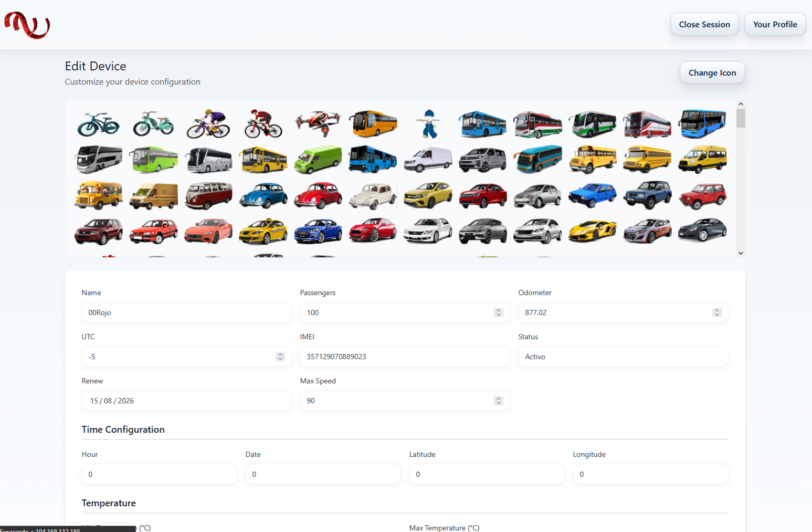Viewport: 812px width, 532px height.
Task: Focus the Latitude input field
Action: pyautogui.click(x=487, y=474)
